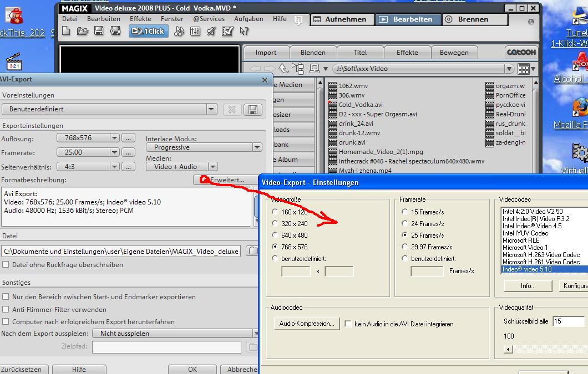Click the speech bubble info icon
The image size is (588, 374).
298,20
